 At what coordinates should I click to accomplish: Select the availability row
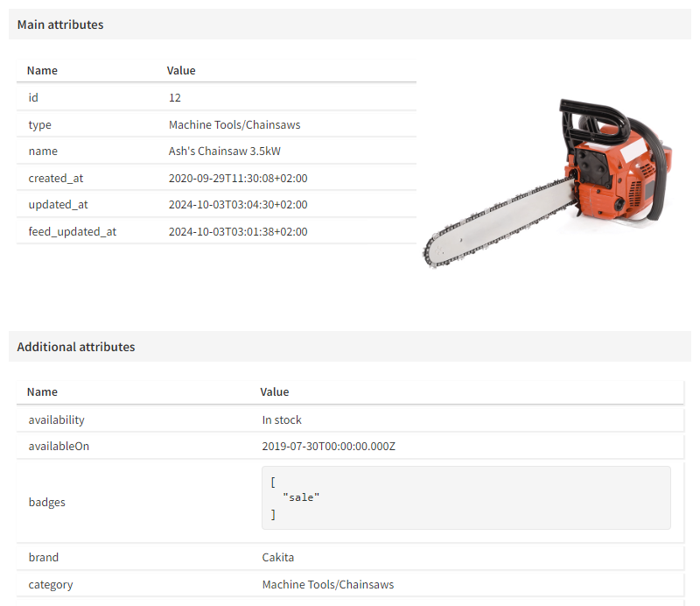click(x=56, y=419)
